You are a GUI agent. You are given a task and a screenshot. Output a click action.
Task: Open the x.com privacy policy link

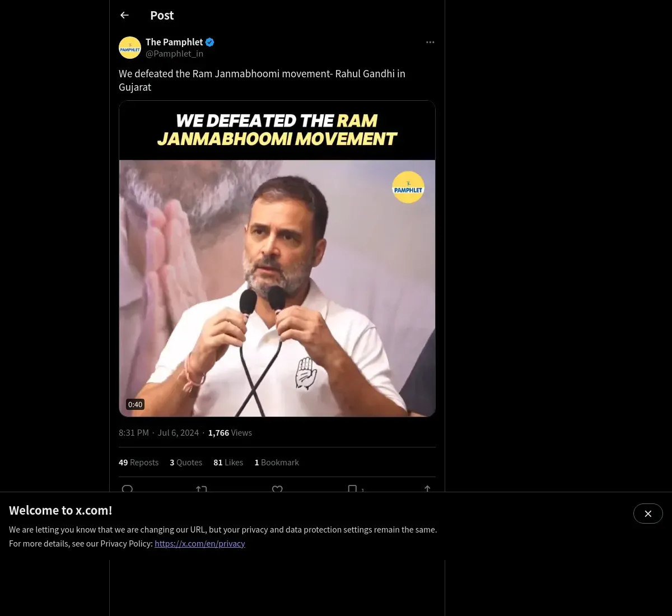[200, 544]
